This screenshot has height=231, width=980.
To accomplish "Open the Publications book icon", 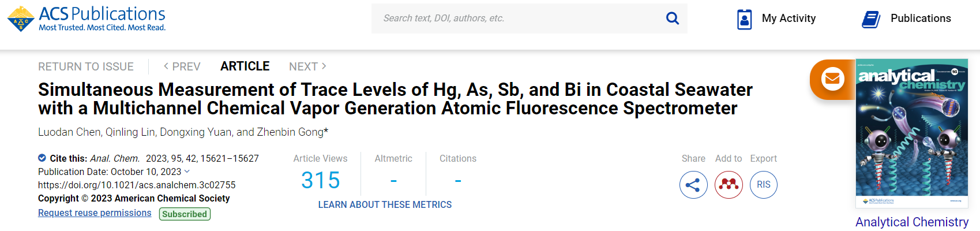I will pos(870,19).
